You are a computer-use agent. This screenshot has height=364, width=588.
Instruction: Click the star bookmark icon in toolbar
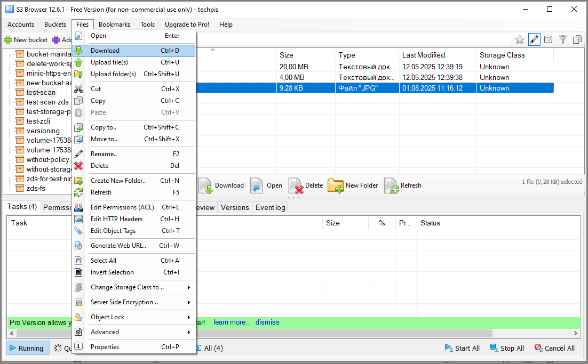click(x=519, y=39)
